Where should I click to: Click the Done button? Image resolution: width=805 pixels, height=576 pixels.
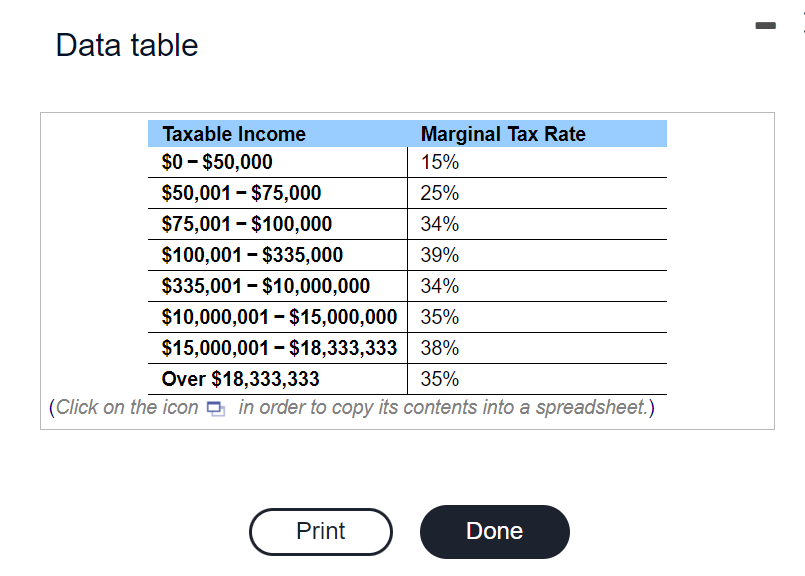(x=494, y=531)
